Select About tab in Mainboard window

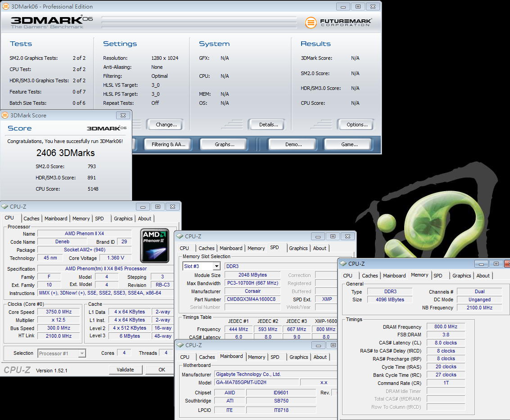[x=320, y=357]
